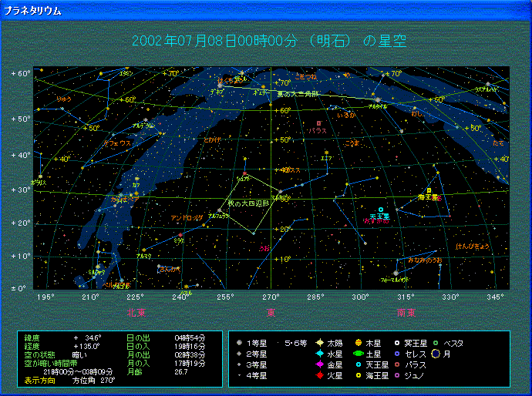
Task: Click the Pallas (パラス) marker on star chart
Action: point(318,123)
